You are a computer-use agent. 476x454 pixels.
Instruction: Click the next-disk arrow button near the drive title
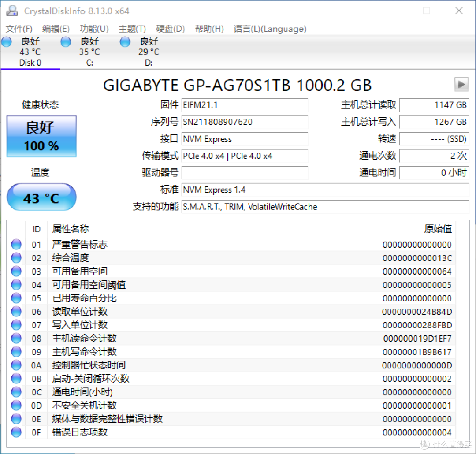(x=461, y=84)
